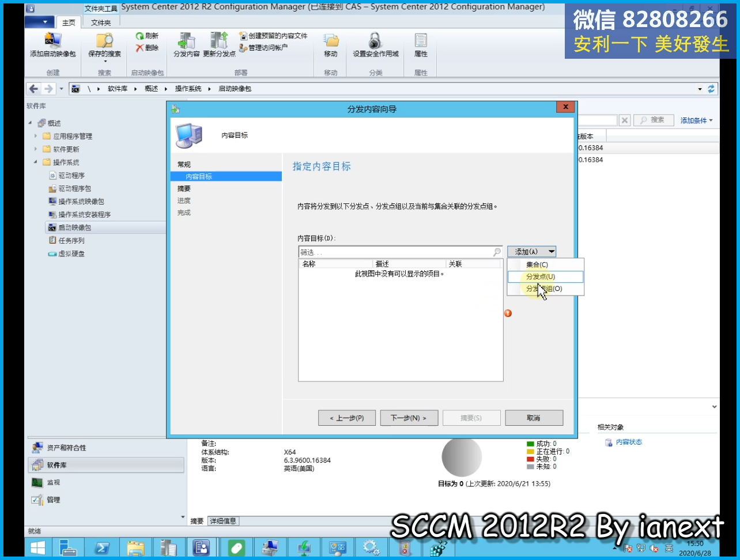Select Distribution Point (分发点) from Add menu
The height and width of the screenshot is (560, 740).
pyautogui.click(x=546, y=277)
